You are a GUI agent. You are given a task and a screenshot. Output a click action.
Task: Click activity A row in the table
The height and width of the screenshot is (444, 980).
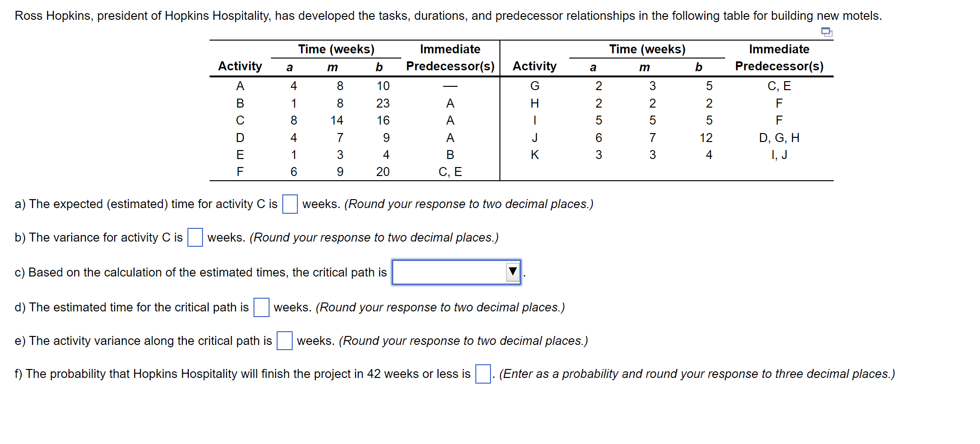point(240,86)
